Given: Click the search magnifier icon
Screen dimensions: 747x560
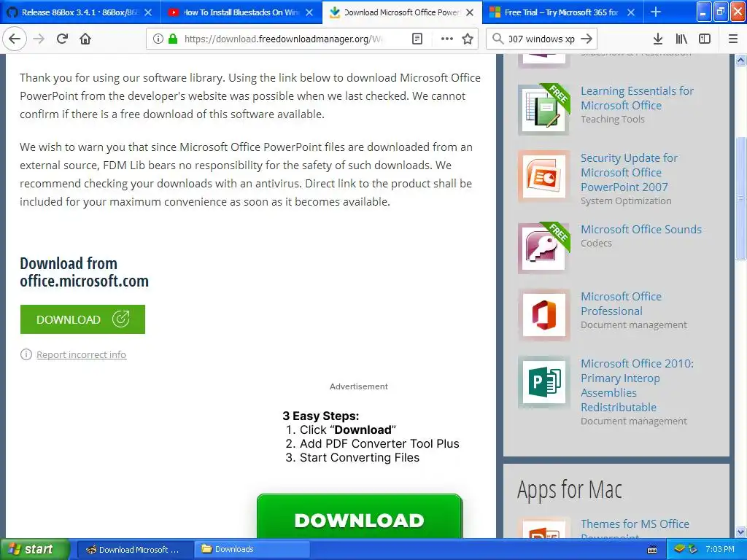Looking at the screenshot, I should [498, 39].
